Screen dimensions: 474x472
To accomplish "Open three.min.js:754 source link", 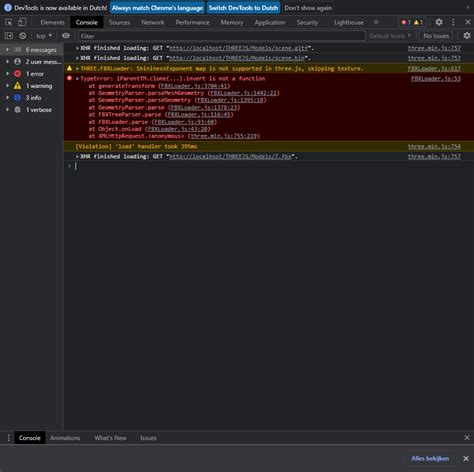I will pos(434,146).
